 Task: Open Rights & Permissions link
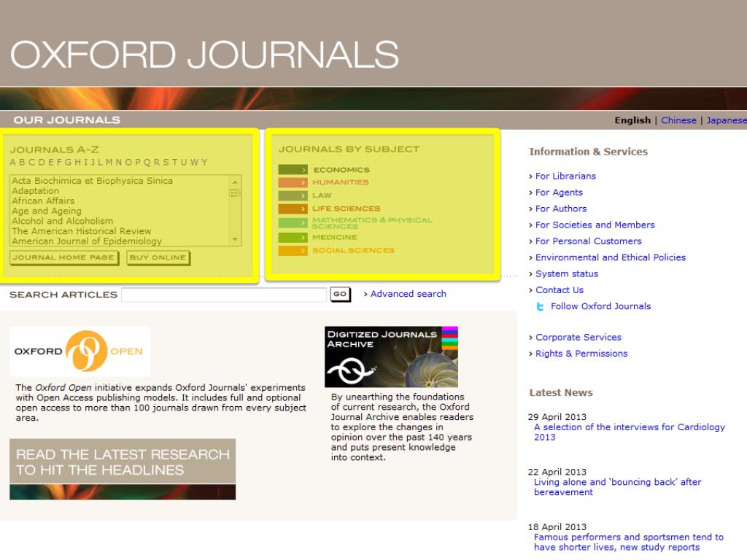coord(581,354)
